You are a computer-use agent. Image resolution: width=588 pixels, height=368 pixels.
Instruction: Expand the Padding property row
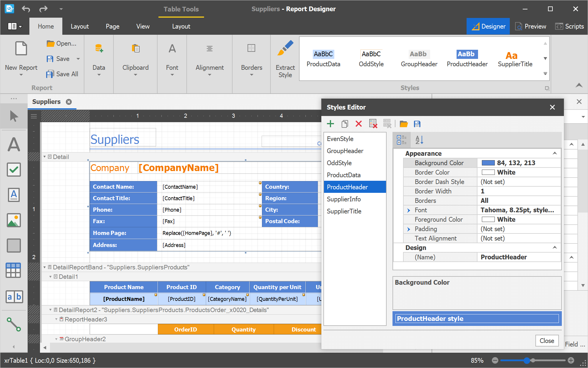(408, 229)
